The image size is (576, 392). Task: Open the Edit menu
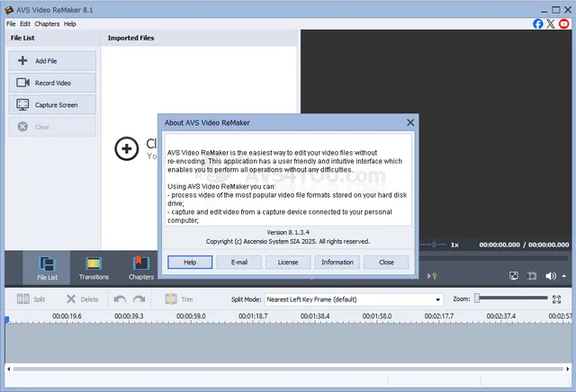pos(25,23)
